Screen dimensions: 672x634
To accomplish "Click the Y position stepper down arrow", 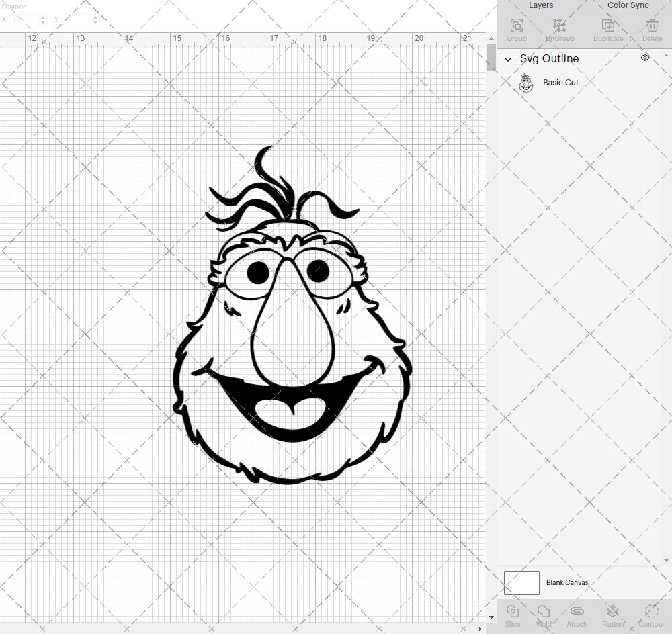I will 95,22.
